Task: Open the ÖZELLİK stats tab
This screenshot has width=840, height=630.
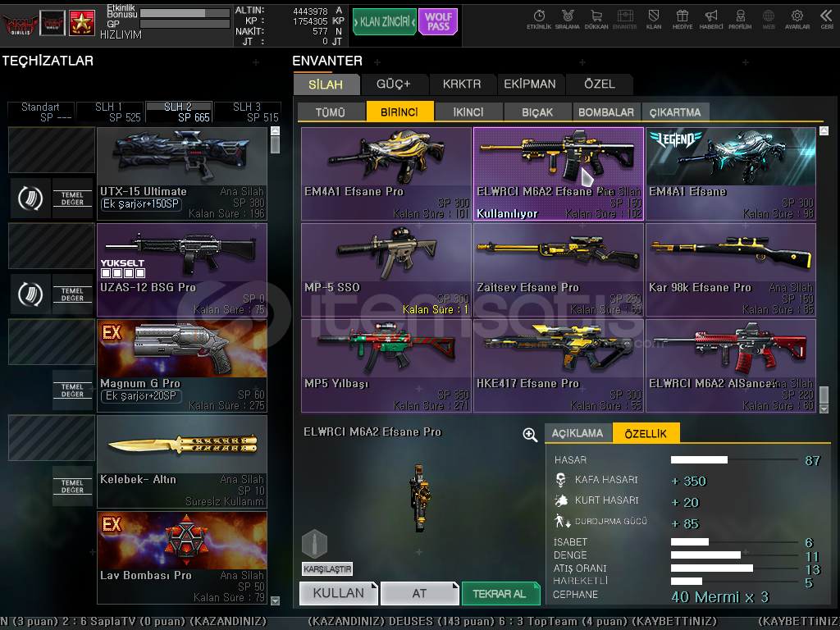Action: [x=646, y=433]
